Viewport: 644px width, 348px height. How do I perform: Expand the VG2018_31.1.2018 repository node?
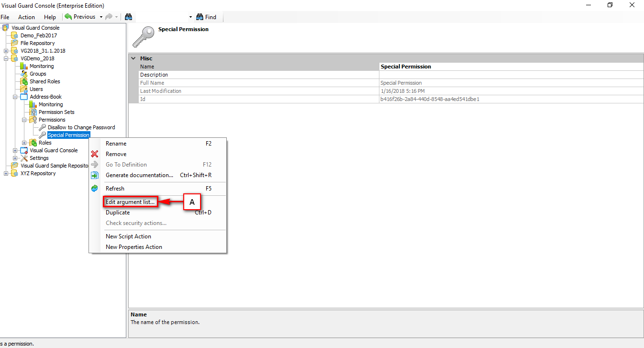pos(6,51)
